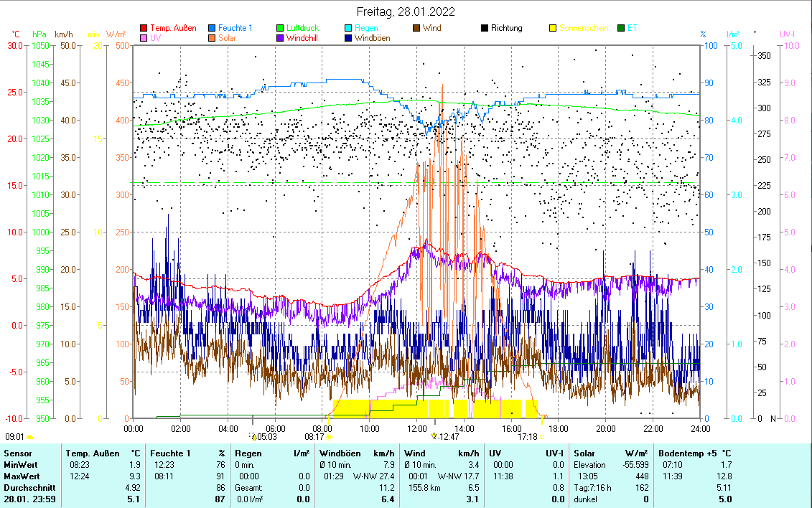The image size is (812, 508).
Task: Click the 12:47 solar noon marker
Action: [x=445, y=436]
